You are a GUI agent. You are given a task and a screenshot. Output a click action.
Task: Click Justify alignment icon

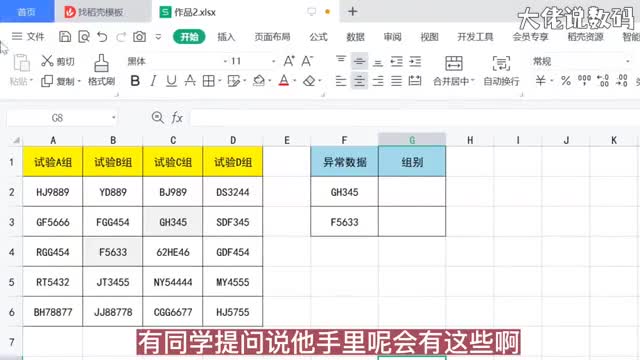click(396, 81)
